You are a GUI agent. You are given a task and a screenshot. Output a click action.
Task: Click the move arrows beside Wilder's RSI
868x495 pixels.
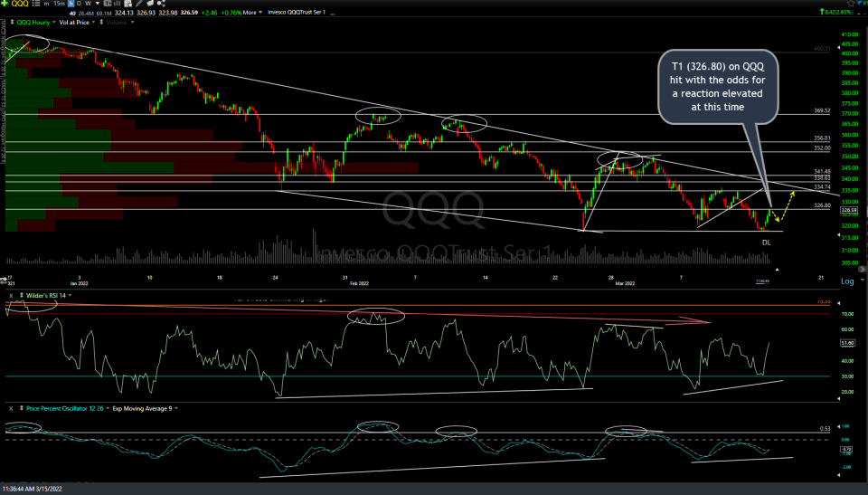pyautogui.click(x=21, y=295)
